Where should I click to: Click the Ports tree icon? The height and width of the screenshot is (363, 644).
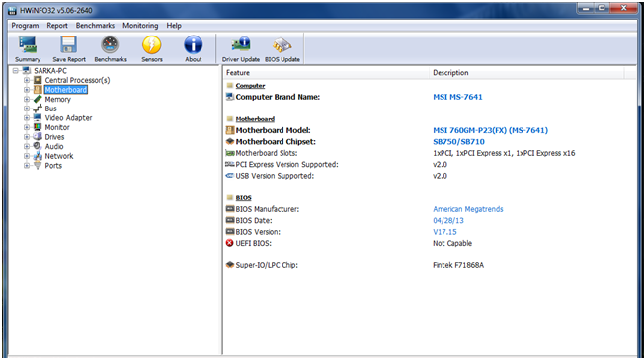(38, 166)
